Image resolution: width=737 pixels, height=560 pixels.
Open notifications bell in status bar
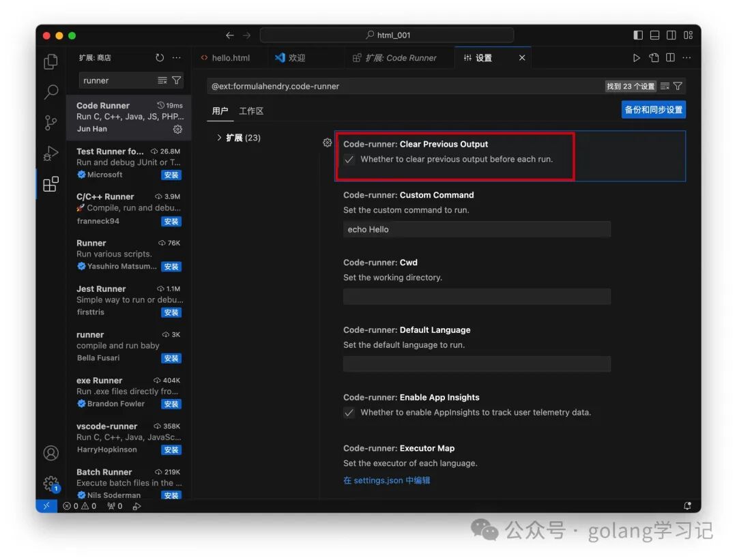tap(687, 506)
